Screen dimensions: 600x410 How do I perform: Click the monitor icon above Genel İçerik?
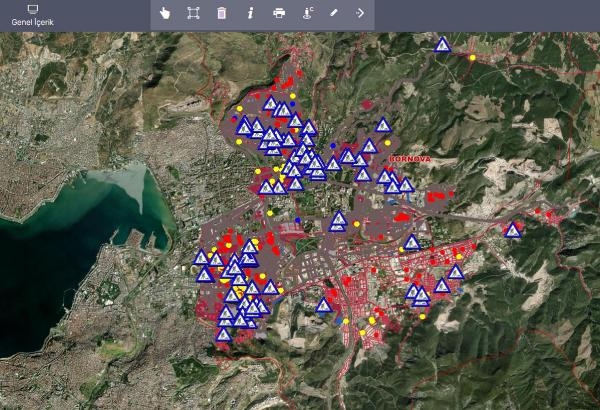click(x=32, y=9)
